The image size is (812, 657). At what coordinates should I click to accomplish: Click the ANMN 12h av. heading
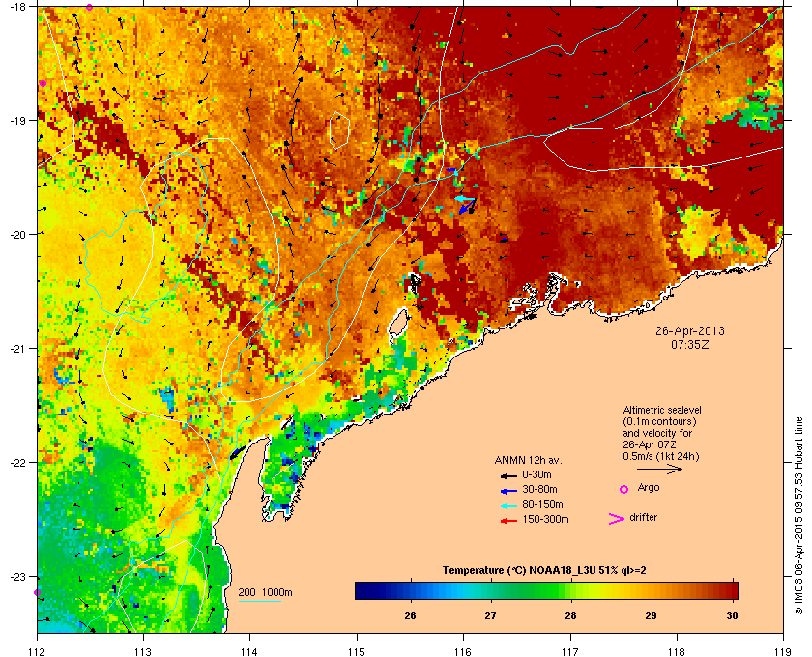528,460
